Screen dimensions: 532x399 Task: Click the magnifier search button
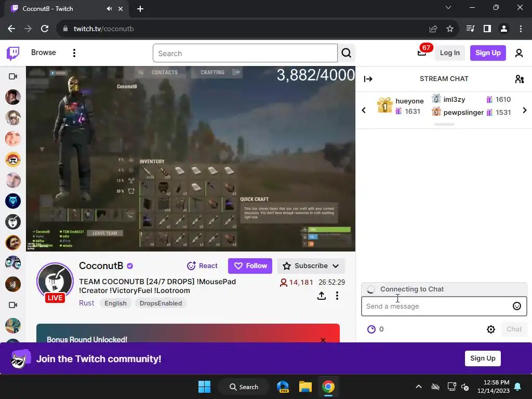[x=346, y=53]
